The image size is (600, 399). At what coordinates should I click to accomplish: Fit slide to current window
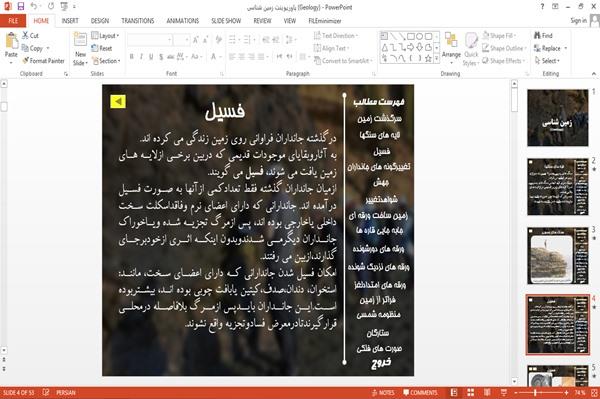[x=594, y=392]
